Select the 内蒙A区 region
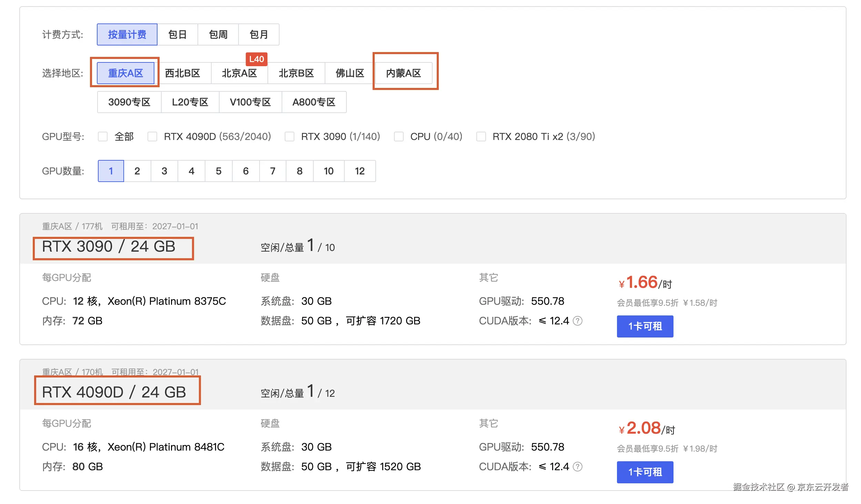This screenshot has width=861, height=504. 403,73
